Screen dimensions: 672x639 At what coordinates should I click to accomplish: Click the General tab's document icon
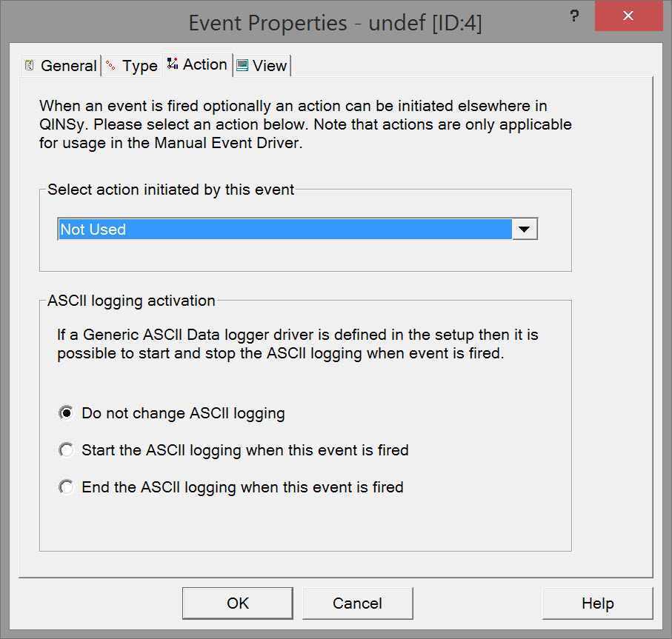[x=30, y=65]
